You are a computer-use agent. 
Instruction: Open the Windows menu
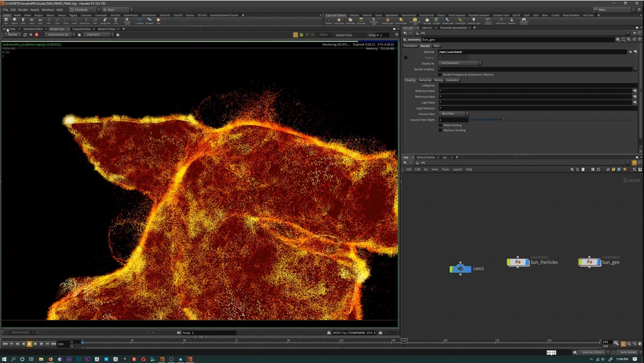point(47,9)
